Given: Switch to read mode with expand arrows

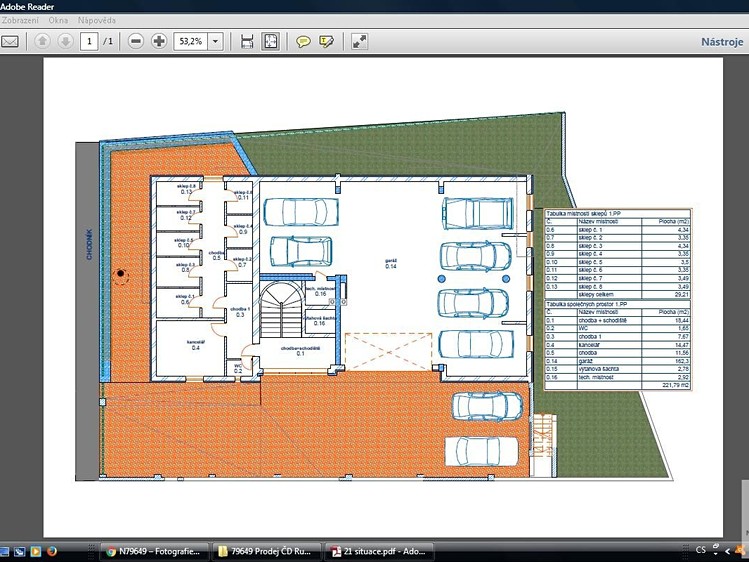Looking at the screenshot, I should coord(359,42).
